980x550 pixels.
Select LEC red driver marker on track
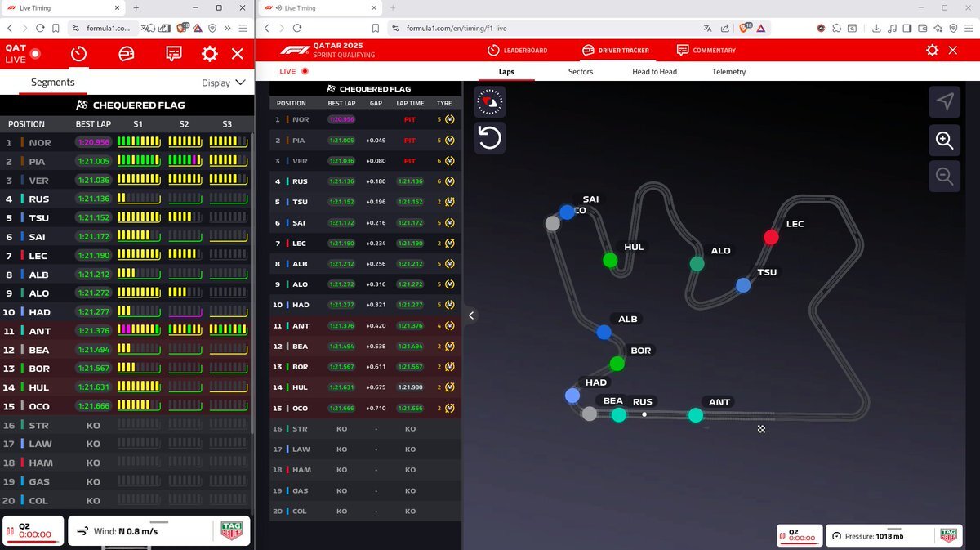click(x=771, y=237)
